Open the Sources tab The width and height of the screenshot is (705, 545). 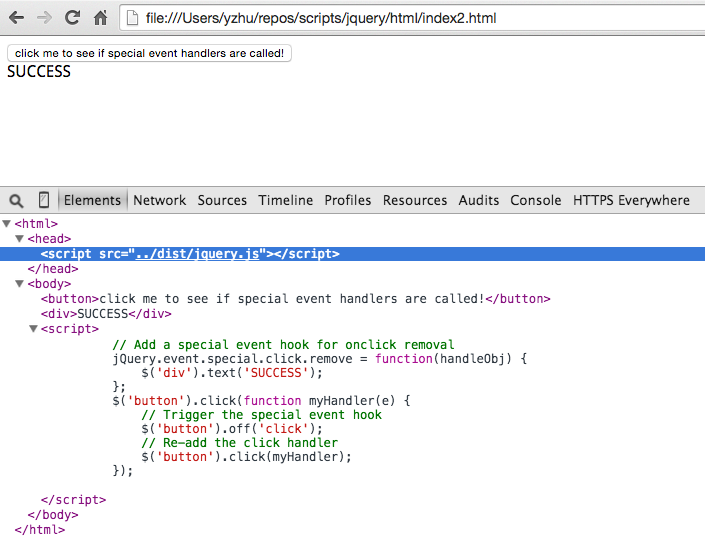(222, 200)
